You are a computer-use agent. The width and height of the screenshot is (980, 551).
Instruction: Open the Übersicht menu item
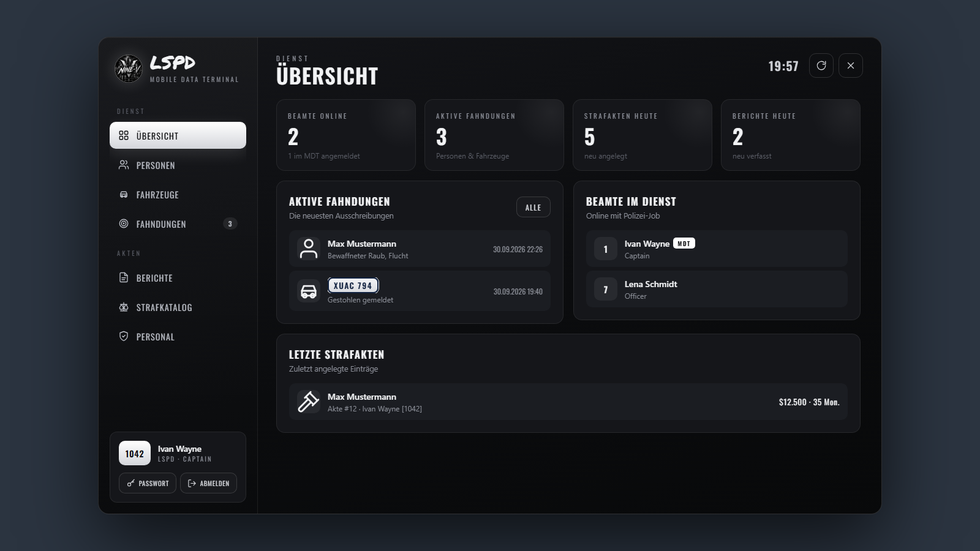(178, 135)
